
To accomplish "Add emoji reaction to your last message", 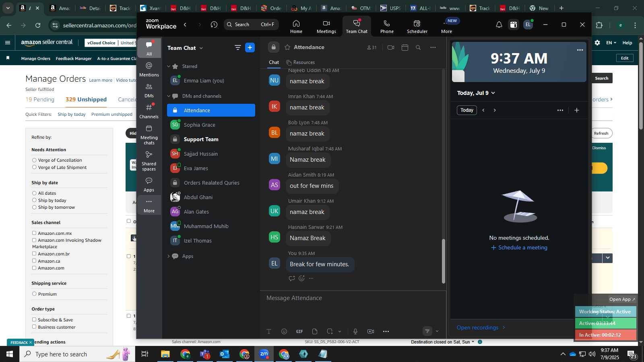I will click(301, 278).
